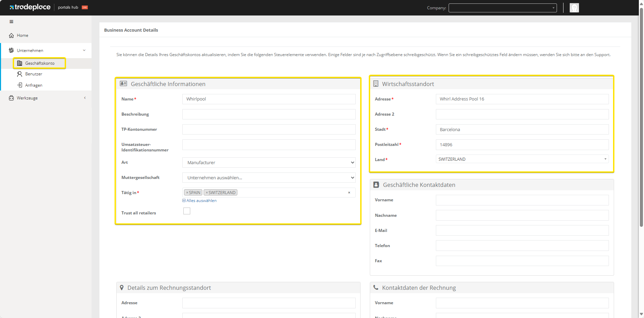This screenshot has height=318, width=644.
Task: Toggle the Trust all retailers checkbox
Action: point(187,211)
